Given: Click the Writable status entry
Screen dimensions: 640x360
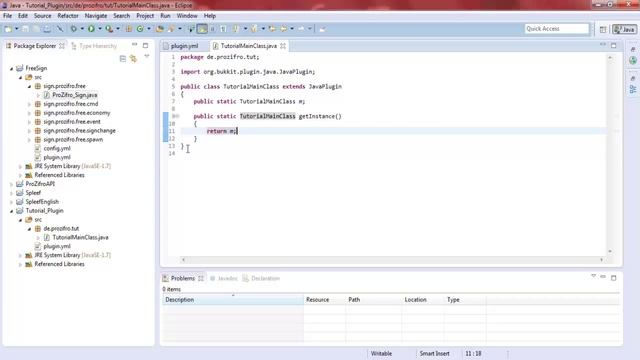Looking at the screenshot, I should 381,354.
